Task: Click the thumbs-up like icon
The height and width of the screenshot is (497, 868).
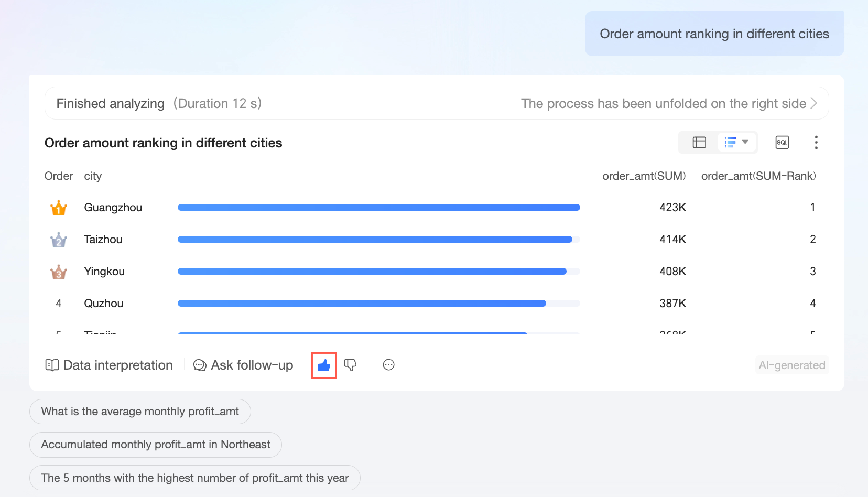Action: (x=324, y=365)
